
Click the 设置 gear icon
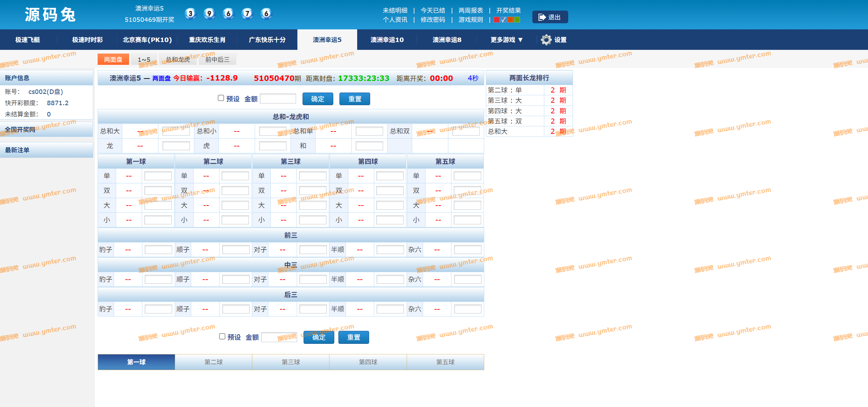coord(546,40)
